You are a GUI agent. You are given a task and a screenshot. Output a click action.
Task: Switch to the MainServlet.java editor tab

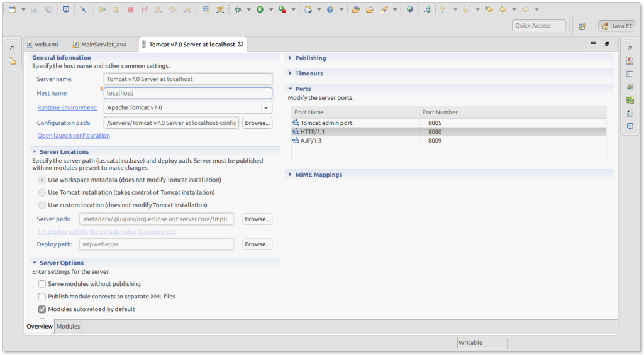[99, 45]
